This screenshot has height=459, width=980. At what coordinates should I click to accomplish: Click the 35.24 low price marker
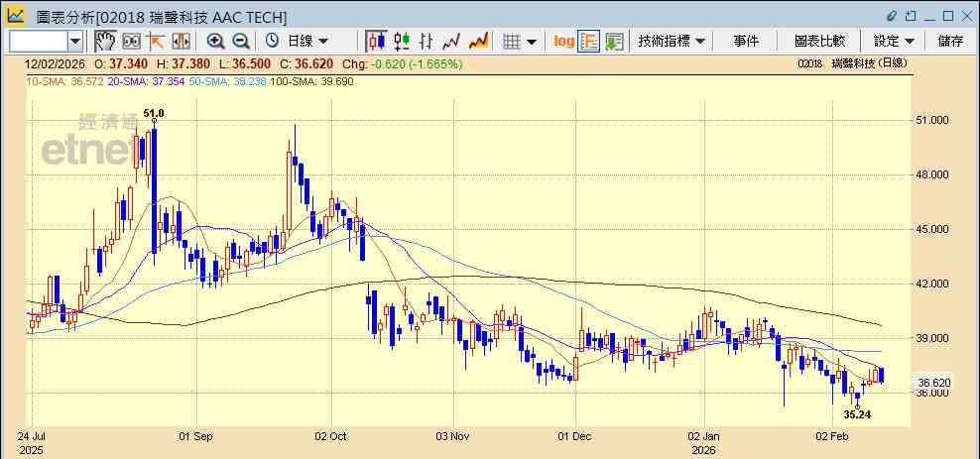pyautogui.click(x=857, y=414)
